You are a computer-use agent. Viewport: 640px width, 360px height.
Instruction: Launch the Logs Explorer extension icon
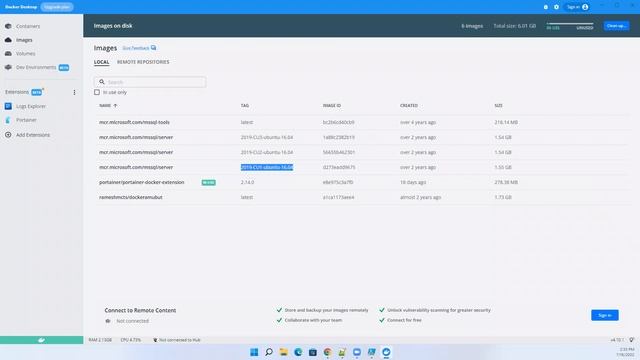point(8,106)
